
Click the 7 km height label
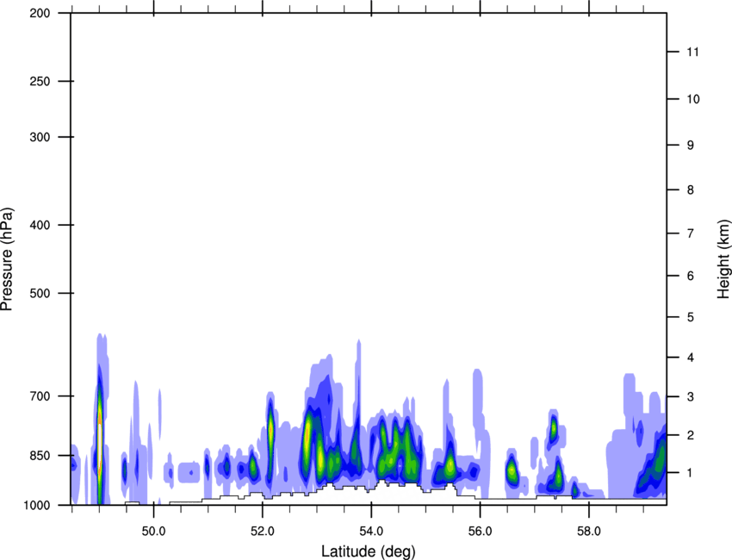pyautogui.click(x=691, y=233)
